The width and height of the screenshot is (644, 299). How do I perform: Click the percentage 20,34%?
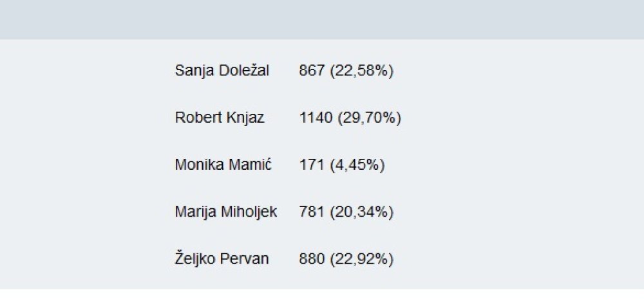click(361, 212)
